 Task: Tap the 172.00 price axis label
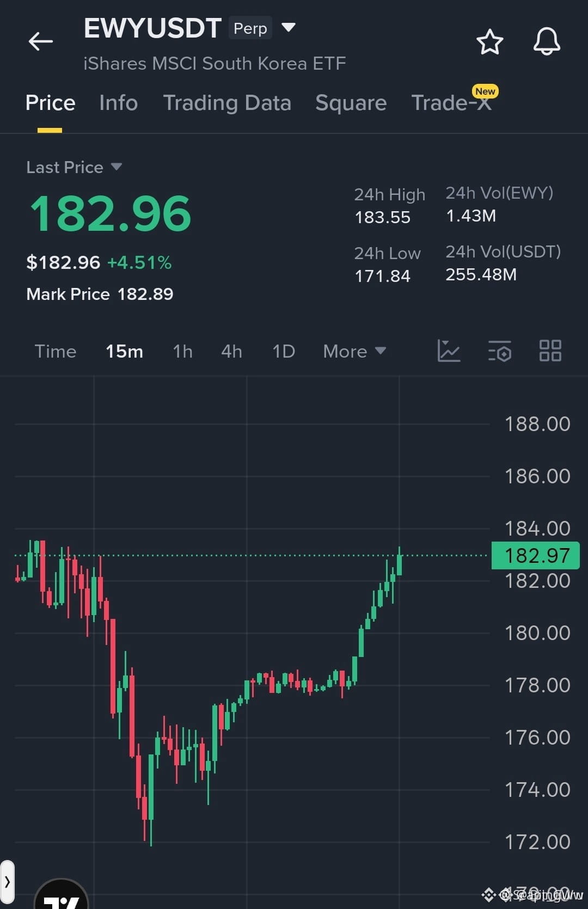(x=537, y=842)
